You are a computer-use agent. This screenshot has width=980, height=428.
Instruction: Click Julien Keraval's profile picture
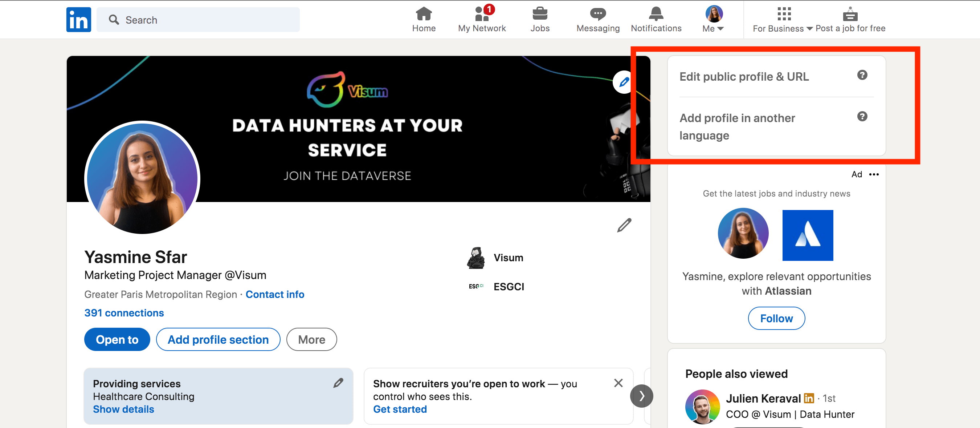(702, 407)
